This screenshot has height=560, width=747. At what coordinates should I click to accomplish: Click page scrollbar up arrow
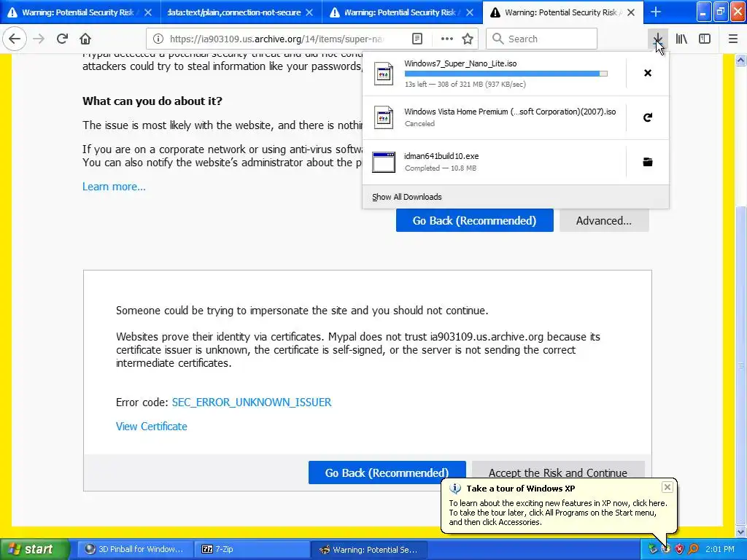click(x=741, y=60)
